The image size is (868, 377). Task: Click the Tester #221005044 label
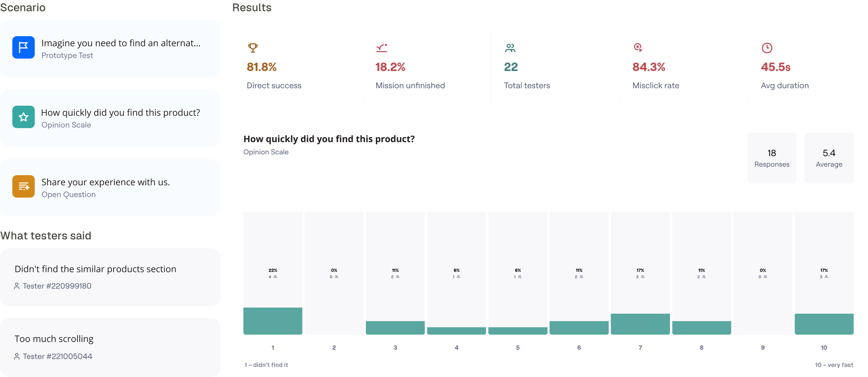pos(58,356)
